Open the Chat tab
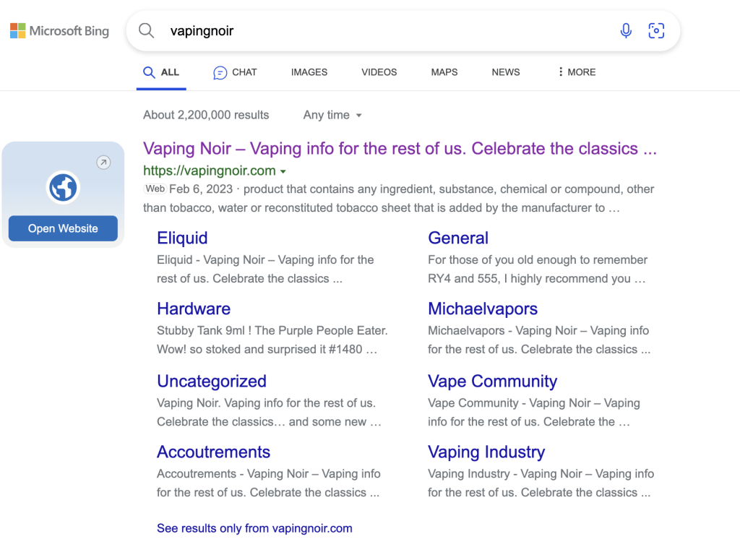Image resolution: width=740 pixels, height=560 pixels. (235, 72)
